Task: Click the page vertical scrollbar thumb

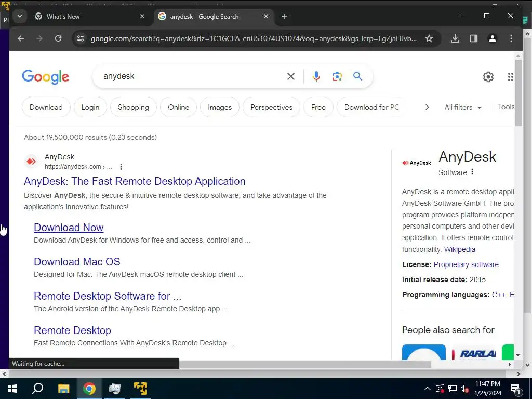Action: point(518,93)
